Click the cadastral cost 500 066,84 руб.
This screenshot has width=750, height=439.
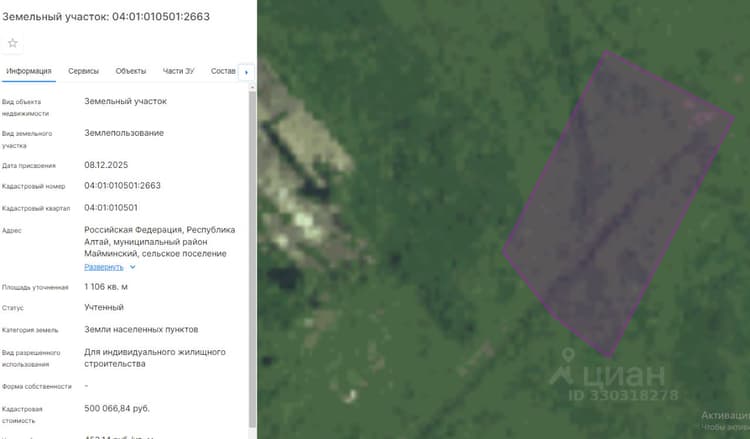(x=117, y=408)
